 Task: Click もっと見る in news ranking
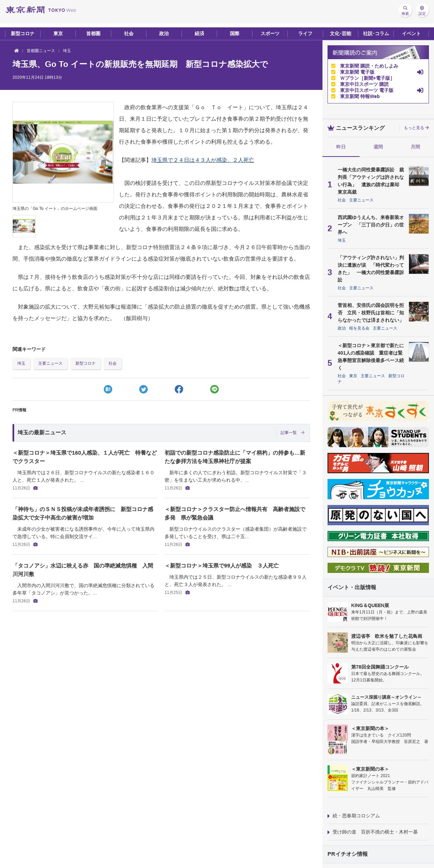pos(416,128)
